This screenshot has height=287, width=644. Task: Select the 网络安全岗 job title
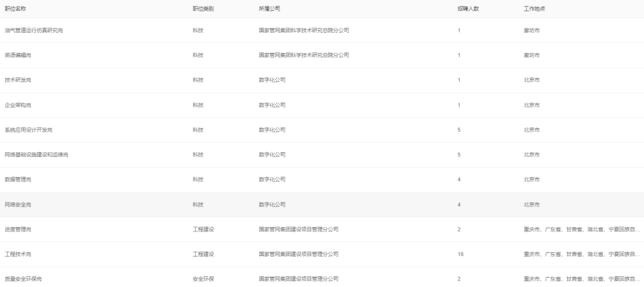tap(18, 205)
